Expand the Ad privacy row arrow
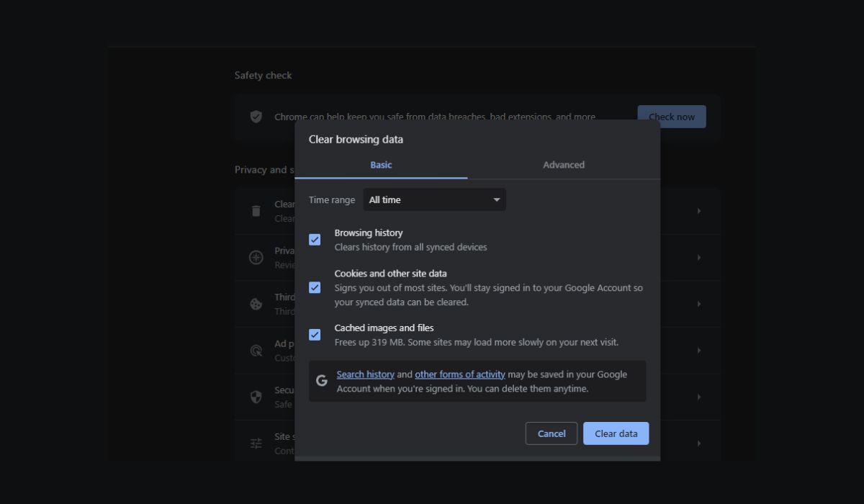The height and width of the screenshot is (504, 864). (698, 351)
